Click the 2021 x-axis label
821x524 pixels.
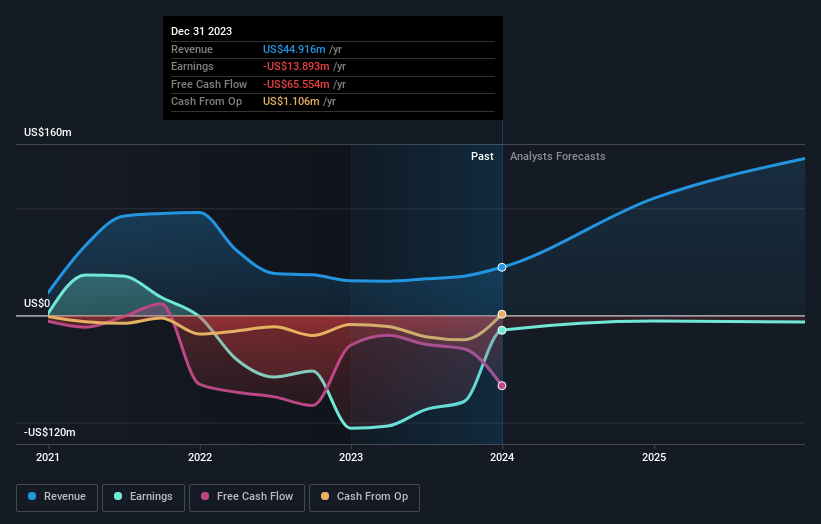[48, 458]
